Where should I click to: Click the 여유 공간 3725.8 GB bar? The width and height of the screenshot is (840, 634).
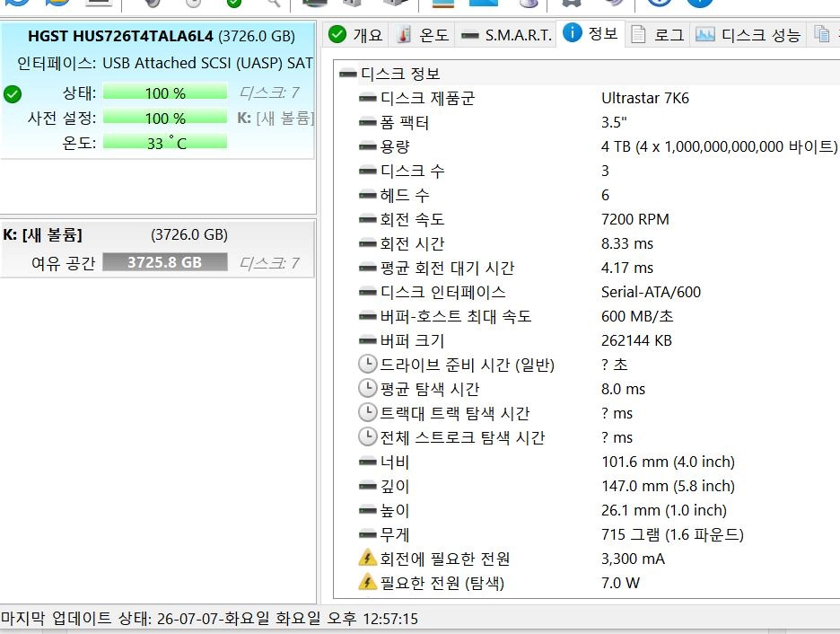coord(165,262)
